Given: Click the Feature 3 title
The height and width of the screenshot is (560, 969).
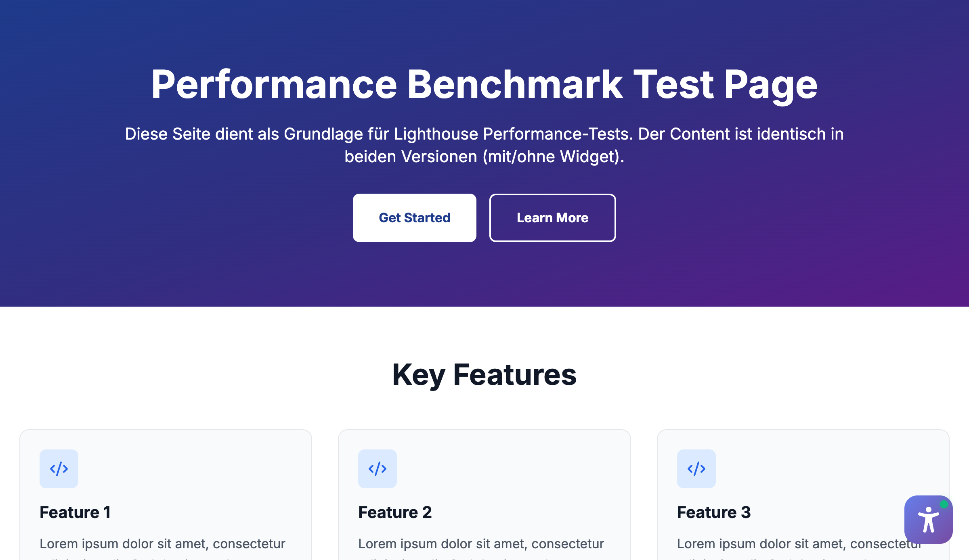Looking at the screenshot, I should click(x=714, y=512).
